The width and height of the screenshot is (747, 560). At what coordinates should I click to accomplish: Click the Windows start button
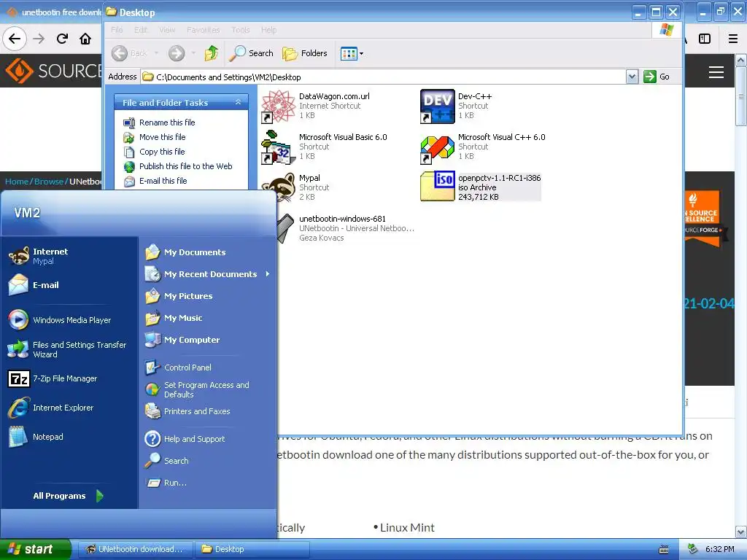pyautogui.click(x=35, y=549)
